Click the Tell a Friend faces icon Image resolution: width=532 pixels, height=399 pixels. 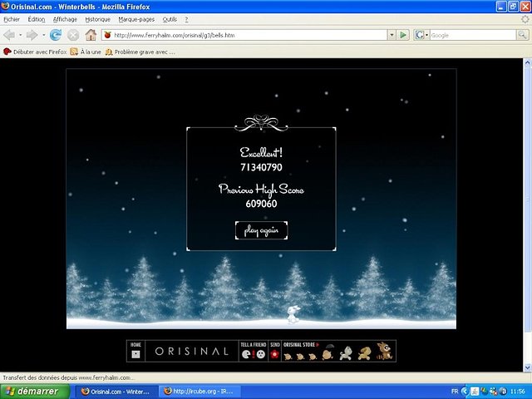(253, 354)
